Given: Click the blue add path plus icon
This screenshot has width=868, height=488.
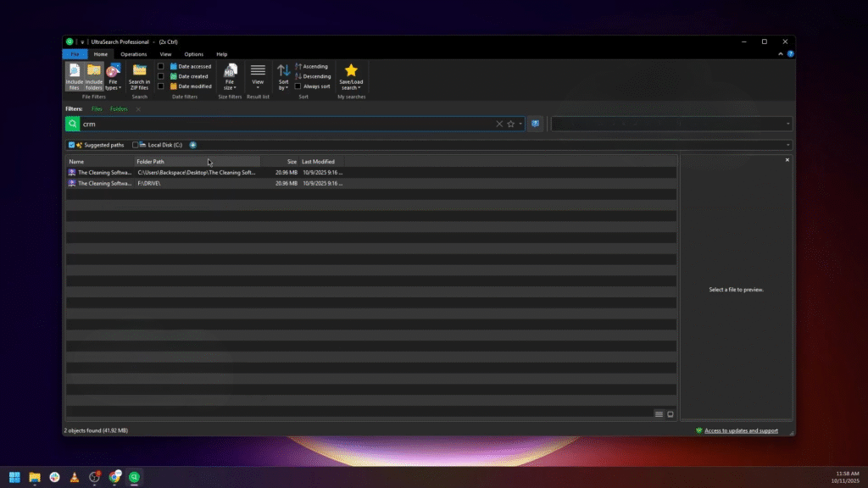Looking at the screenshot, I should click(x=193, y=145).
